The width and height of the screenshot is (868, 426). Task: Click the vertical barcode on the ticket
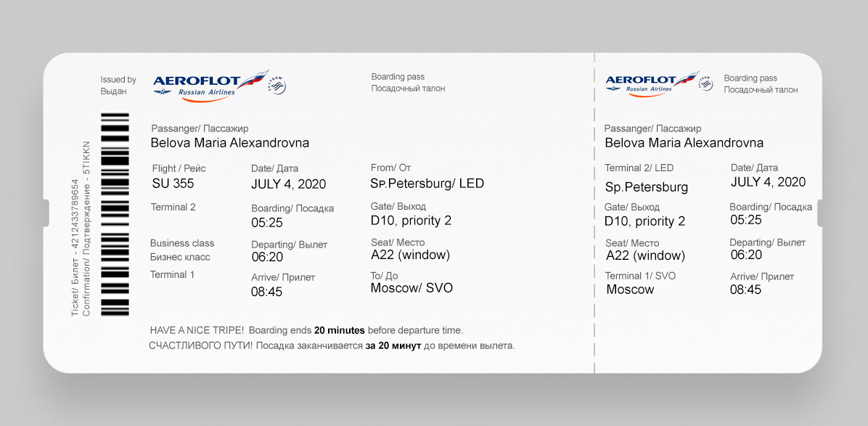click(115, 214)
